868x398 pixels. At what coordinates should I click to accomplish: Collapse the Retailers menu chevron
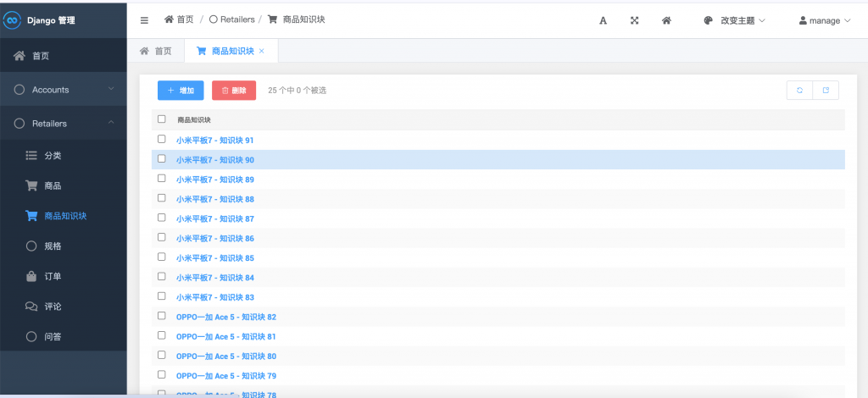coord(111,122)
